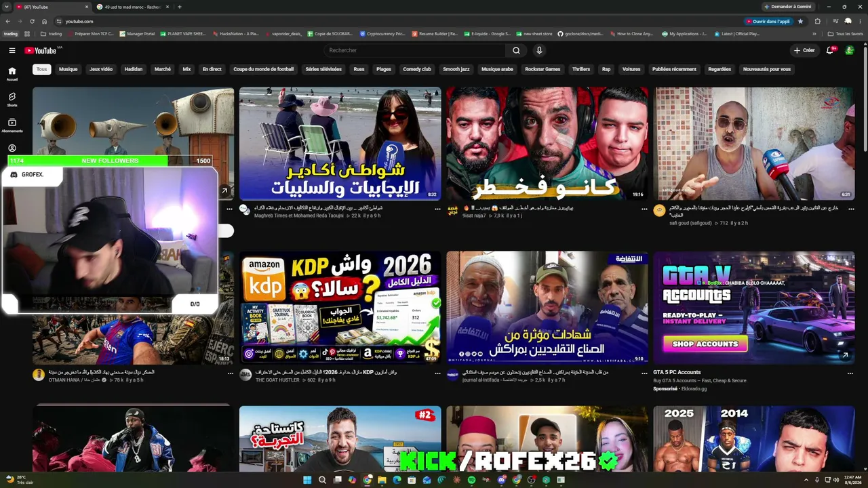868x488 pixels.
Task: Open the Tous les favoris bookmarks folder
Action: 846,33
